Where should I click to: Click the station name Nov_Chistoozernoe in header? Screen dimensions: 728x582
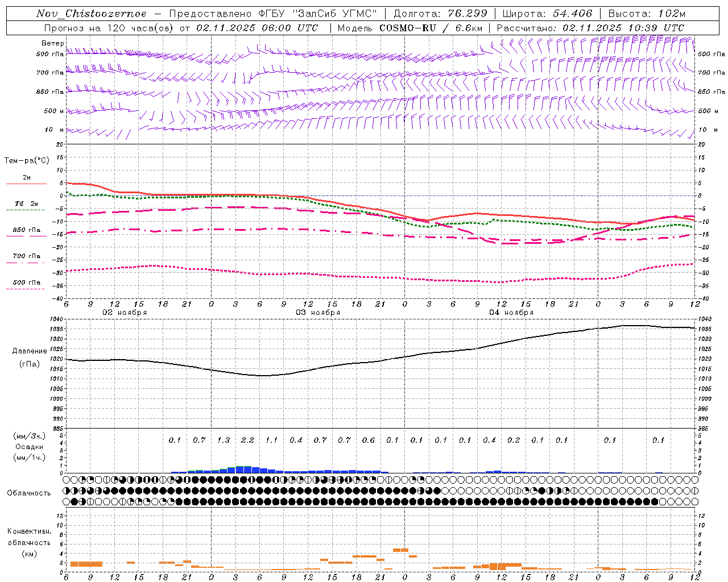tap(91, 14)
